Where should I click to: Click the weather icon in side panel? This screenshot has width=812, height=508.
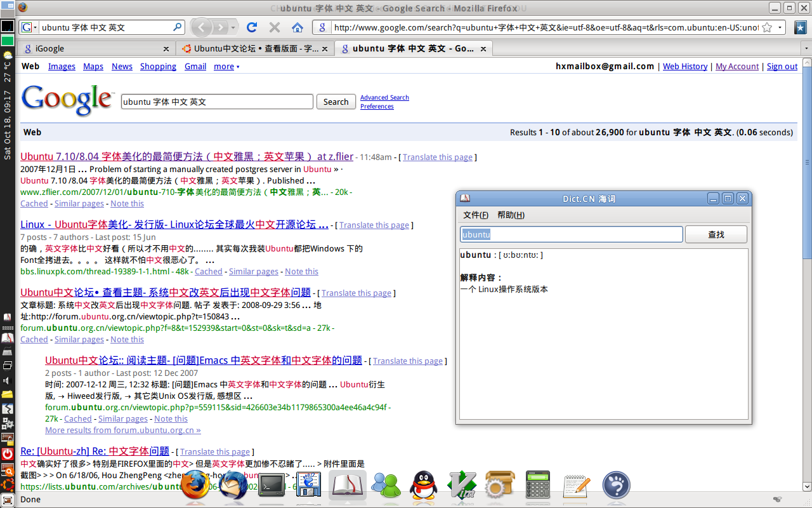(8, 55)
